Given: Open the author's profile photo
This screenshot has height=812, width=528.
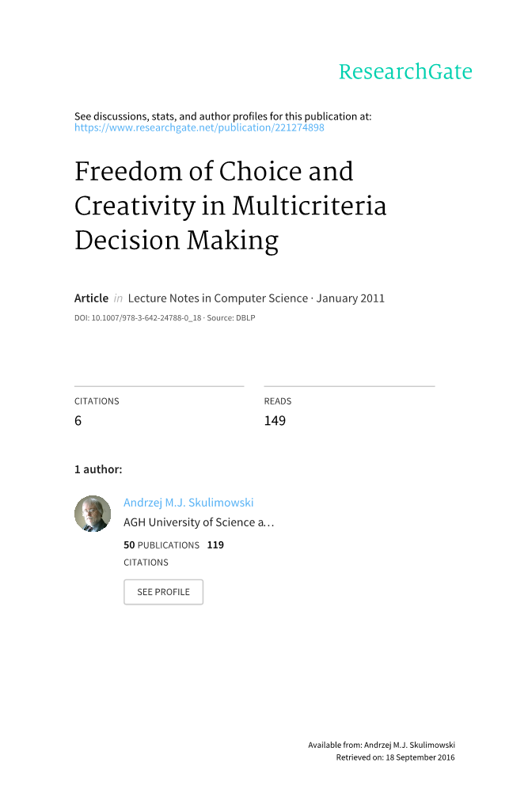Looking at the screenshot, I should (93, 514).
